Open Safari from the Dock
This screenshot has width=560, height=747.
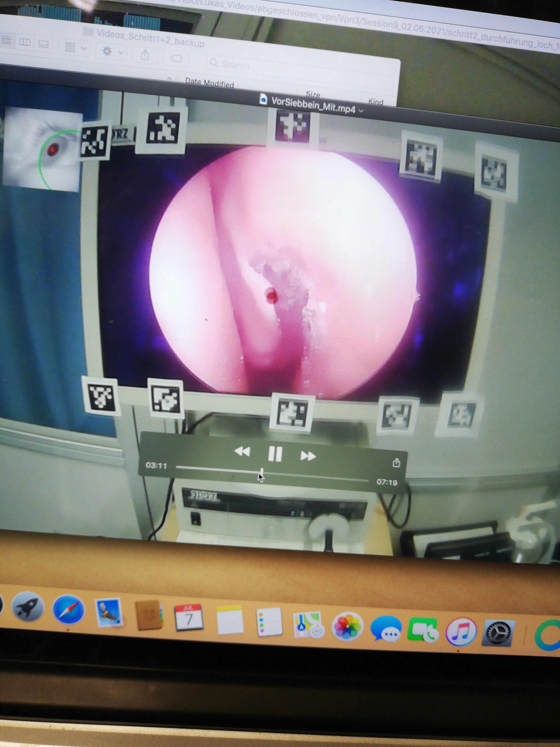click(69, 610)
